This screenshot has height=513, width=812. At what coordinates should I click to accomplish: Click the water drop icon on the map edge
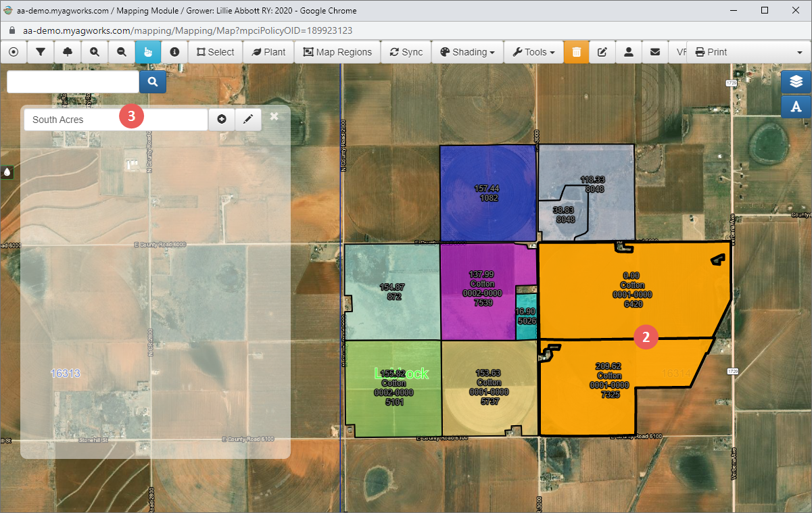point(7,172)
